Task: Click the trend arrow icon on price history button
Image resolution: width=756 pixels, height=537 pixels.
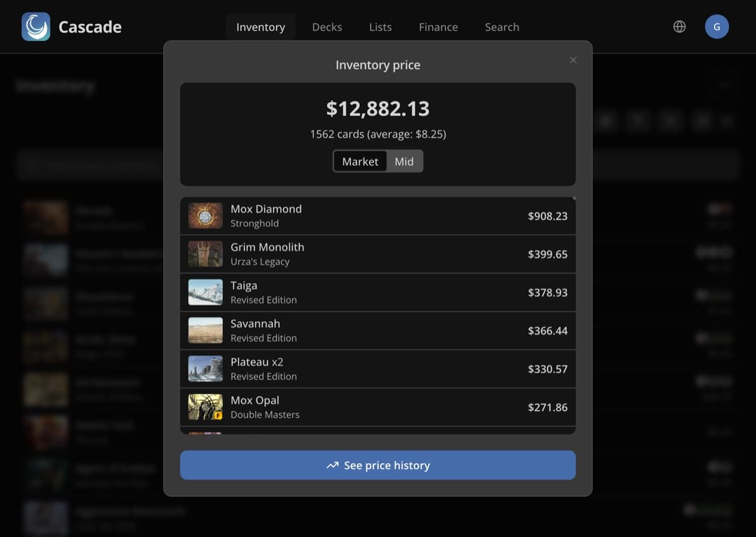Action: [x=333, y=466]
